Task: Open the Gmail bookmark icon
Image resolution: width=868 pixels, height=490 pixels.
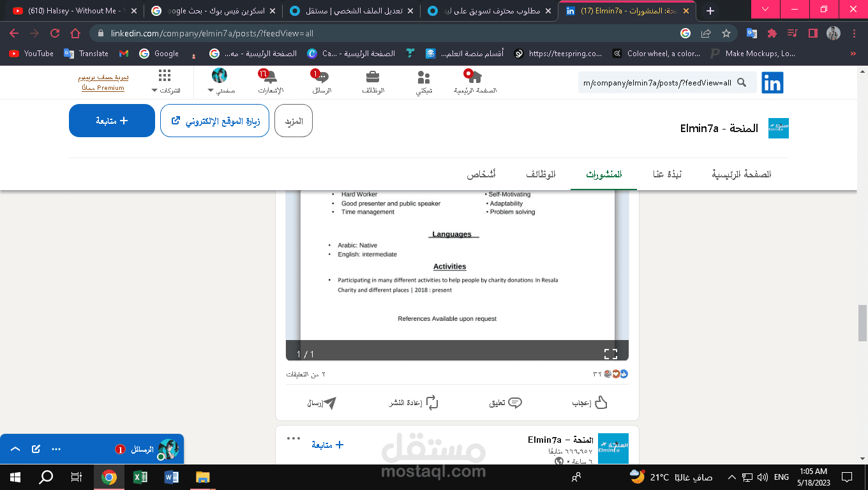Action: pyautogui.click(x=123, y=54)
